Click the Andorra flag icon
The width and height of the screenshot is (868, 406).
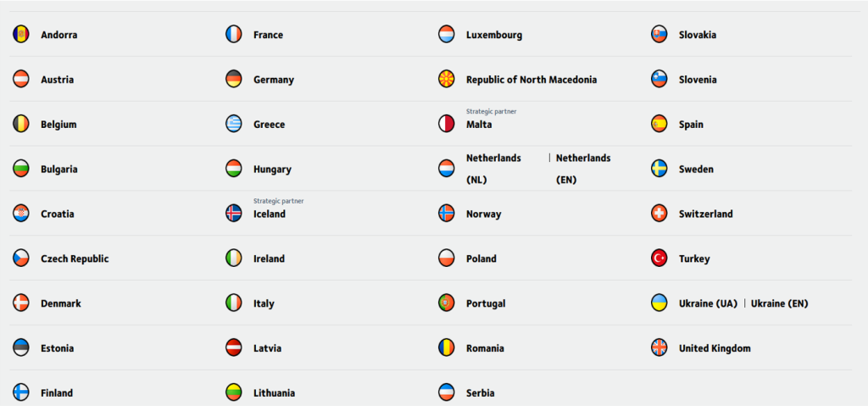coord(21,35)
